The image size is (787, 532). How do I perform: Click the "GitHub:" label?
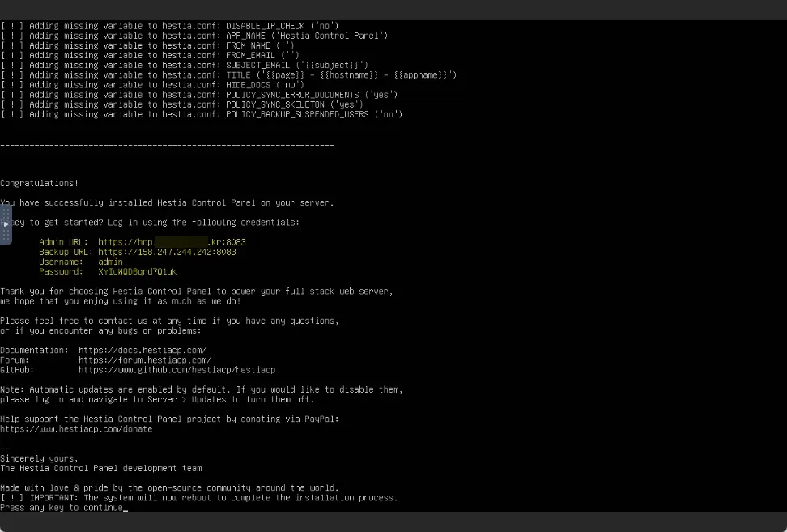tap(17, 370)
